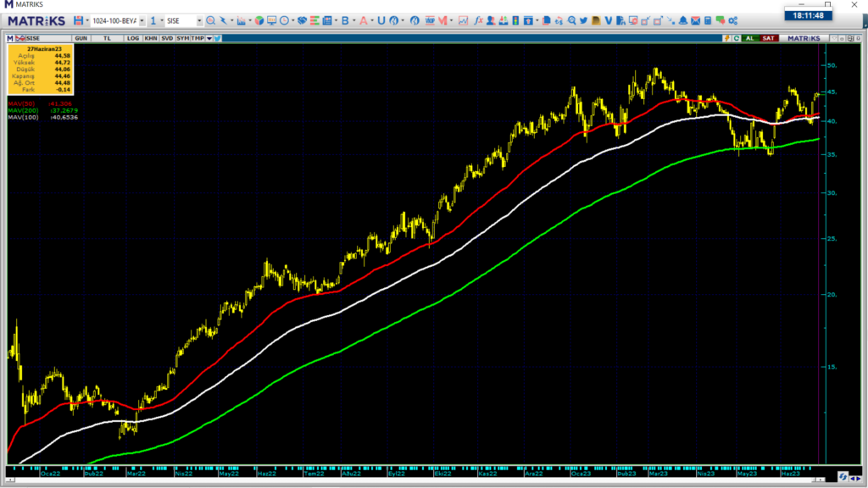Screen dimensions: 868x488
Task: Click the save (floppy disk) icon
Action: [78, 20]
